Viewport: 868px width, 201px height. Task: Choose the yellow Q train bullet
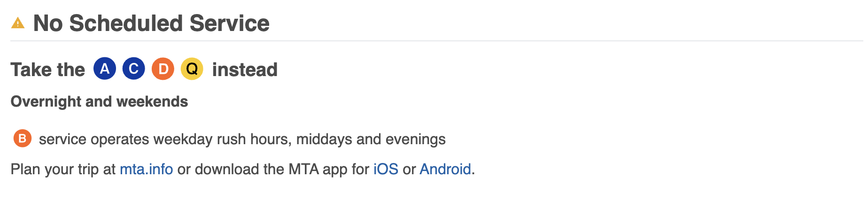[x=192, y=69]
